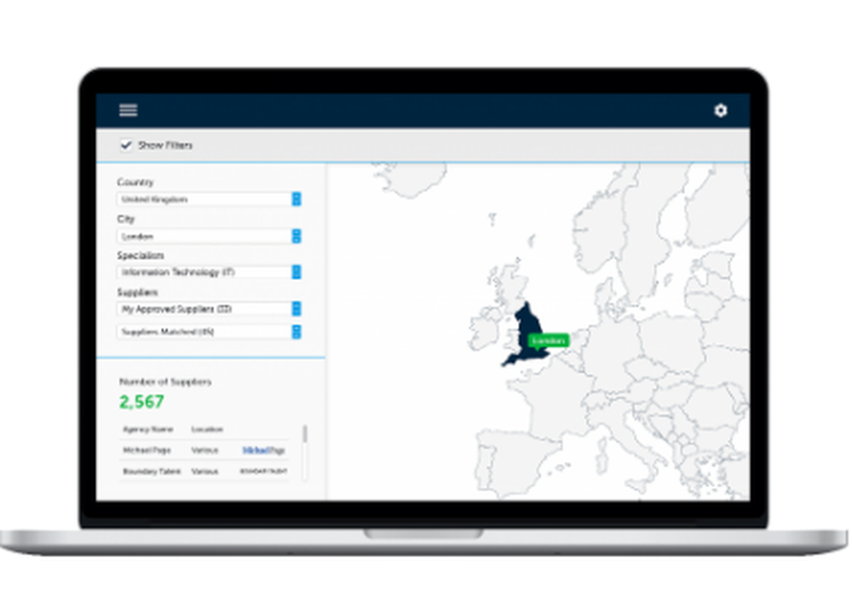Viewport: 852px width, 616px height.
Task: Click the Suppliers field label
Action: point(137,292)
